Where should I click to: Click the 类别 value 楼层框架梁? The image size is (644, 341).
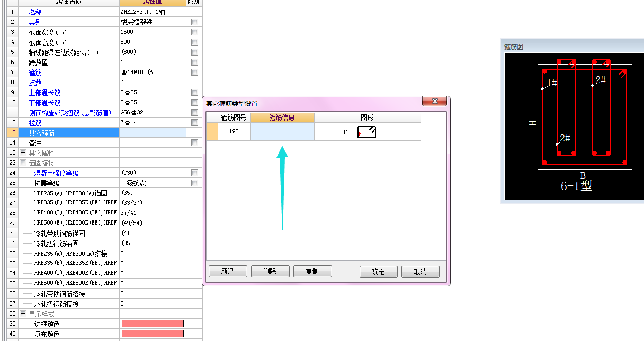(x=137, y=22)
